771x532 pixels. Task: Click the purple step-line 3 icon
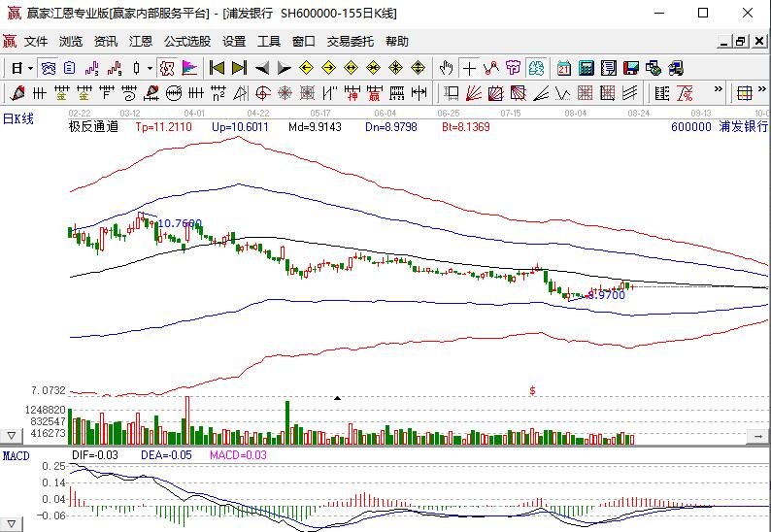[92, 68]
